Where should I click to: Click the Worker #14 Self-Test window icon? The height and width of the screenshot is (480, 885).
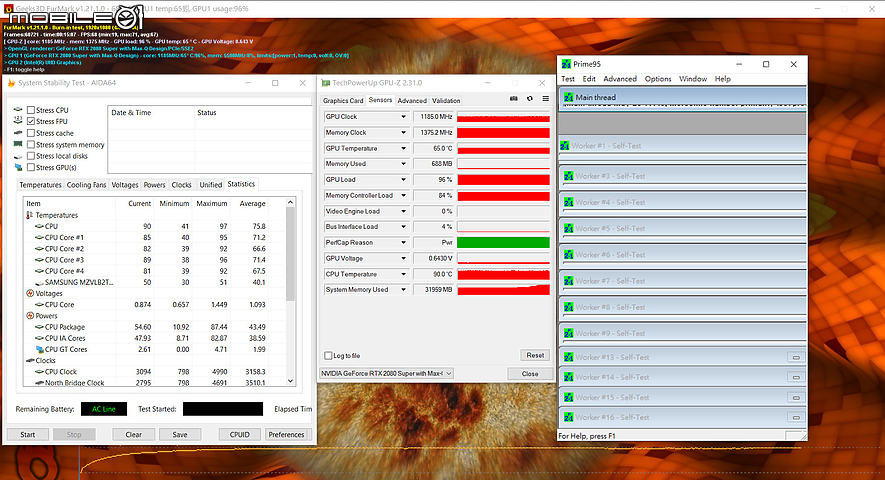[568, 377]
